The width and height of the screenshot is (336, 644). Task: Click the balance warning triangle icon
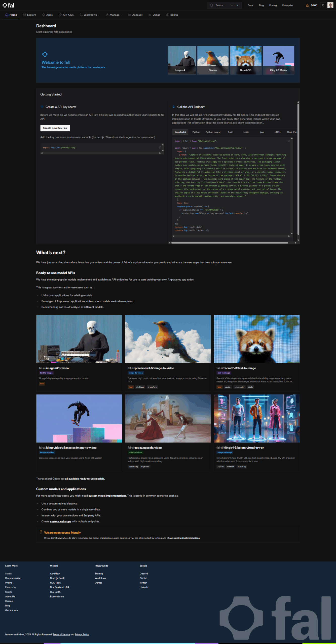coord(307,5)
